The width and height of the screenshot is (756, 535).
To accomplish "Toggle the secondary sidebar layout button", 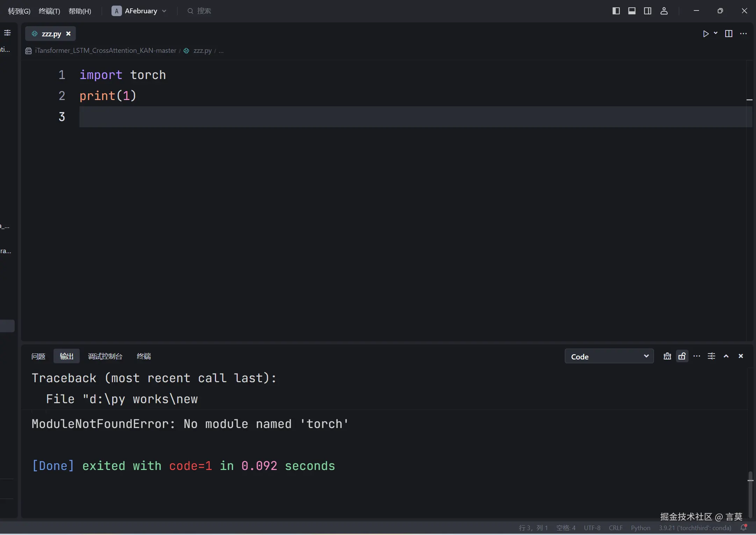I will coord(648,11).
